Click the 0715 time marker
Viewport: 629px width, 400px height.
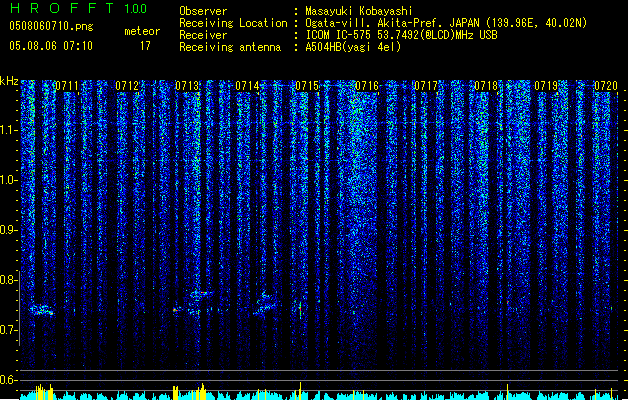[307, 86]
